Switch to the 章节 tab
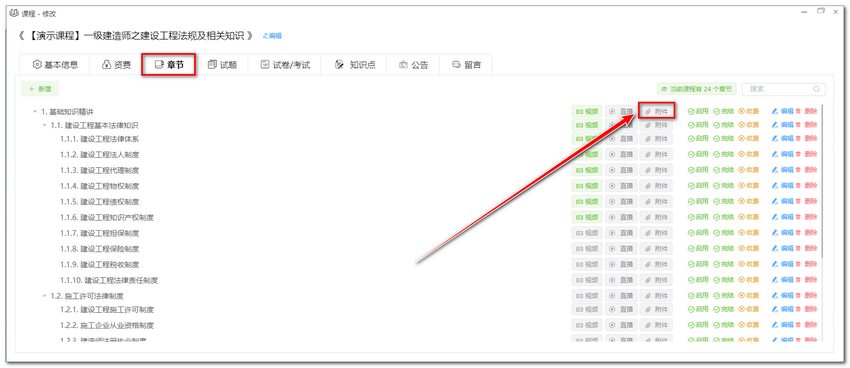850x368 pixels. tap(169, 64)
